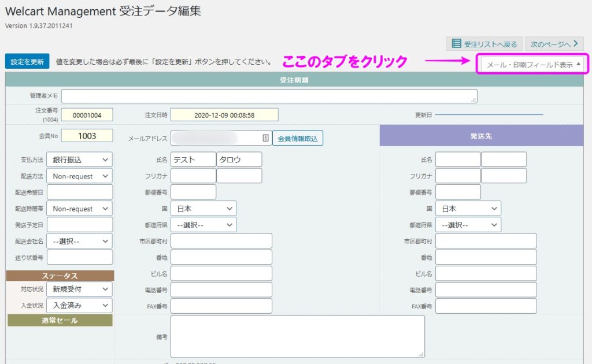Image resolution: width=592 pixels, height=364 pixels.
Task: Click the shipping destination 市区郡町村 field
Action: [486, 241]
